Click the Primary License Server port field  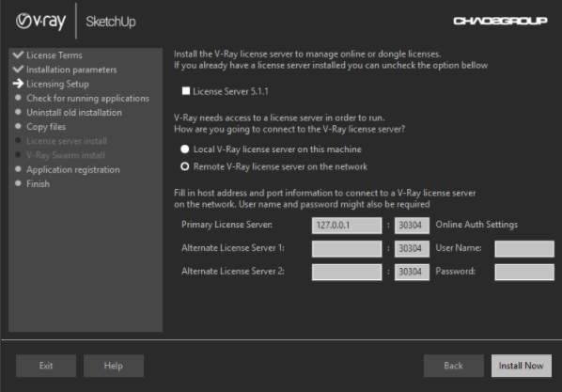[x=412, y=226]
